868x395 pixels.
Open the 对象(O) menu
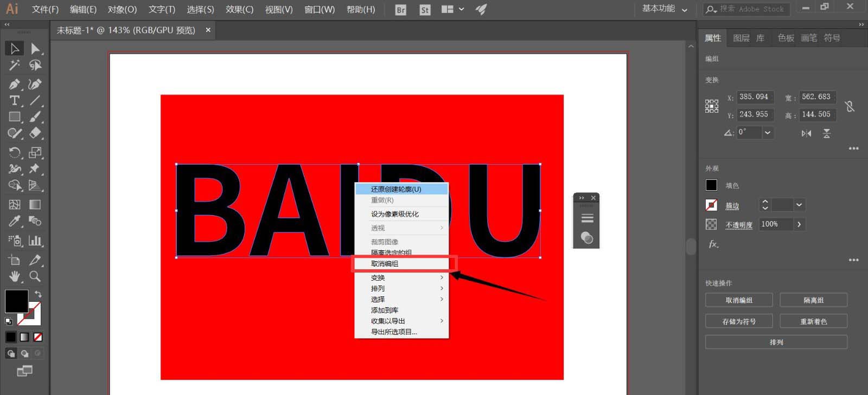122,9
